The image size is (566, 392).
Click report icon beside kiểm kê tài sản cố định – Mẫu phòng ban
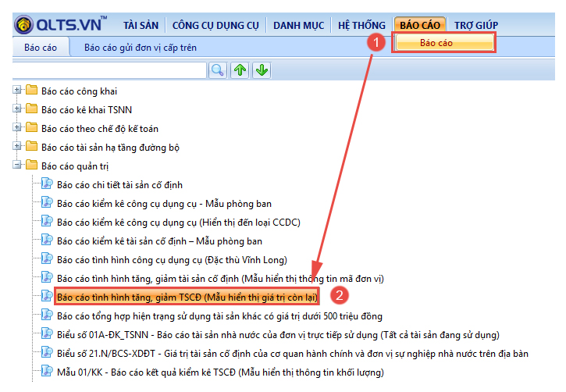[47, 240]
